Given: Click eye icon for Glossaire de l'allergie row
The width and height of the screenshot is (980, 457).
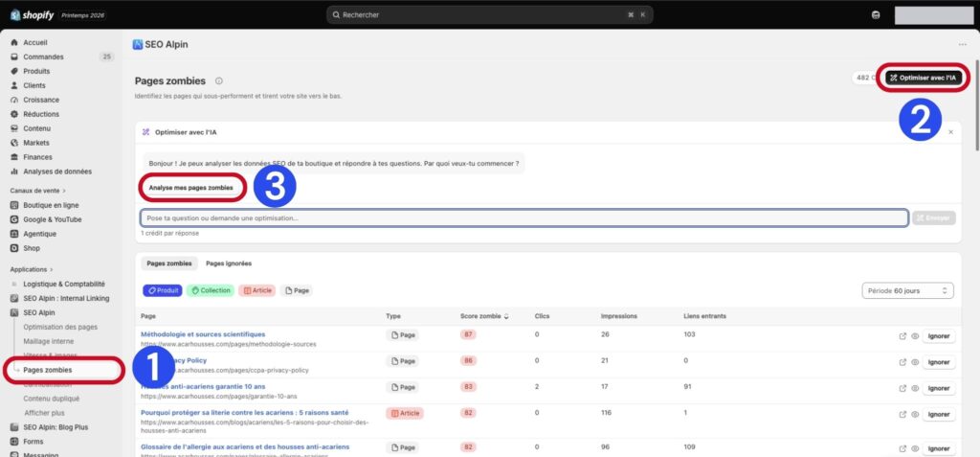Looking at the screenshot, I should click(914, 449).
